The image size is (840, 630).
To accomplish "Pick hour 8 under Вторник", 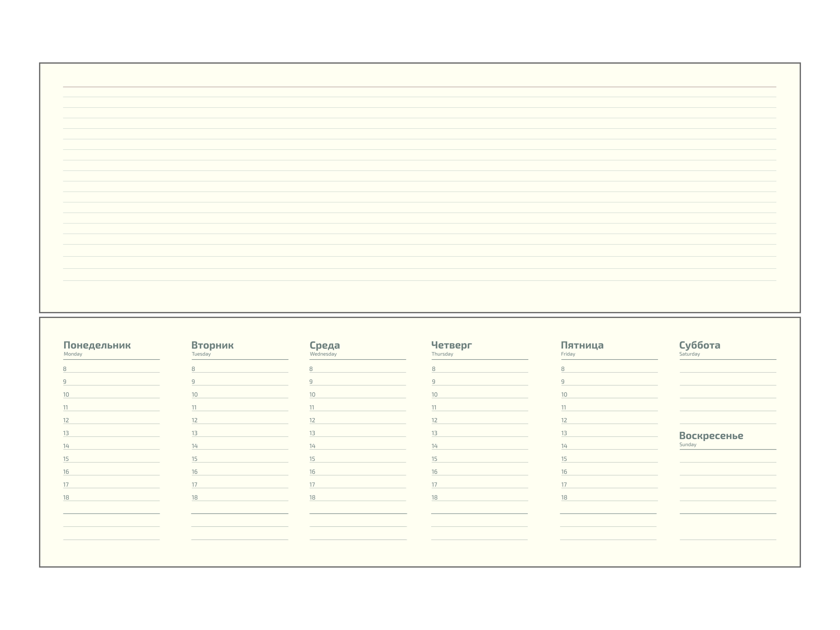I will (193, 369).
